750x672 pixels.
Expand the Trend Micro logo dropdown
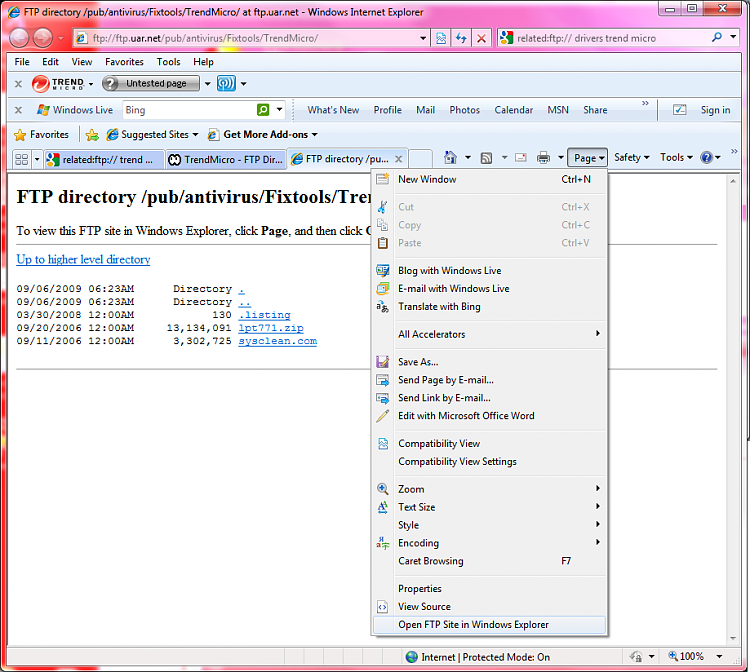pyautogui.click(x=91, y=84)
